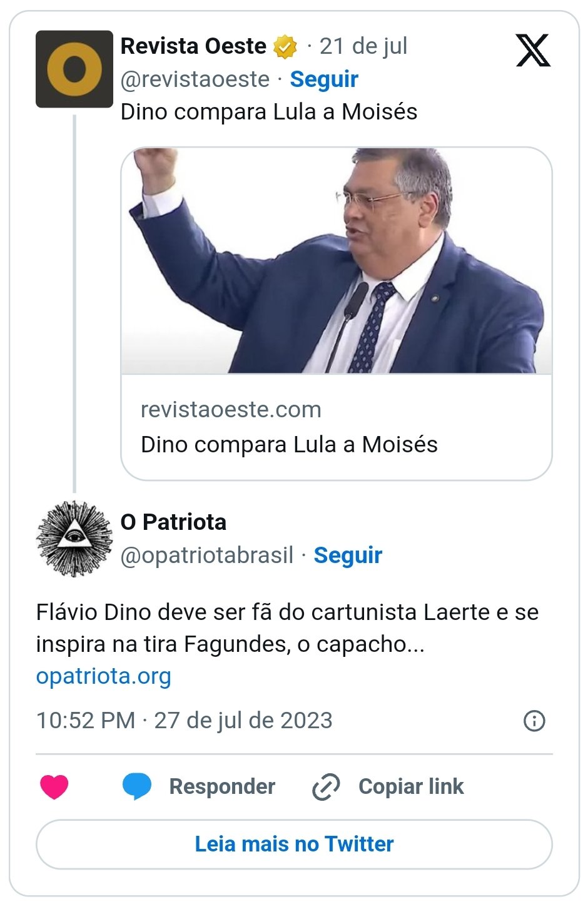Click the blue reply bubble icon

click(x=137, y=786)
